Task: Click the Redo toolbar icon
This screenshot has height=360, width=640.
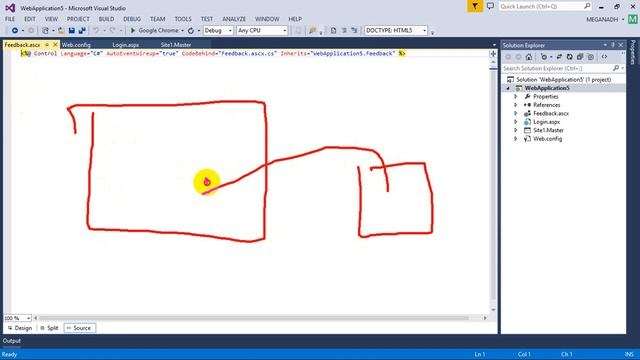Action: point(113,31)
